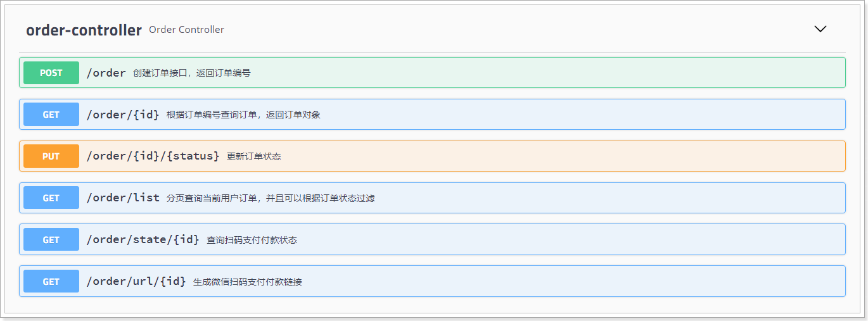Click the /order/{id} path text
This screenshot has width=868, height=321.
click(x=123, y=115)
